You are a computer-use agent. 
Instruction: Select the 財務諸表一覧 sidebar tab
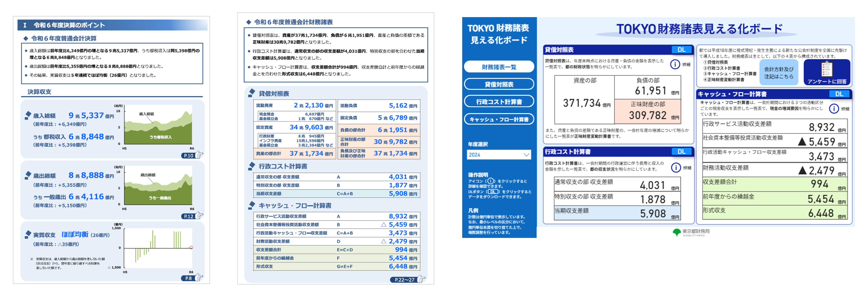[499, 67]
